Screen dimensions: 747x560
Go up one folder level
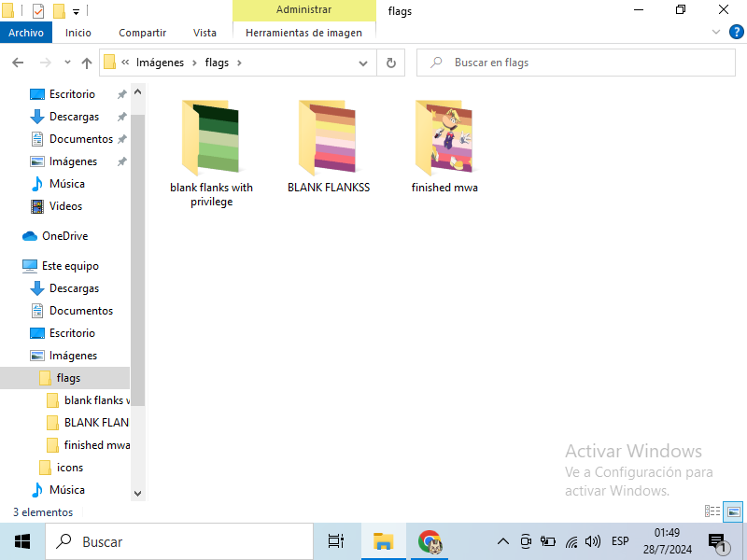[86, 63]
